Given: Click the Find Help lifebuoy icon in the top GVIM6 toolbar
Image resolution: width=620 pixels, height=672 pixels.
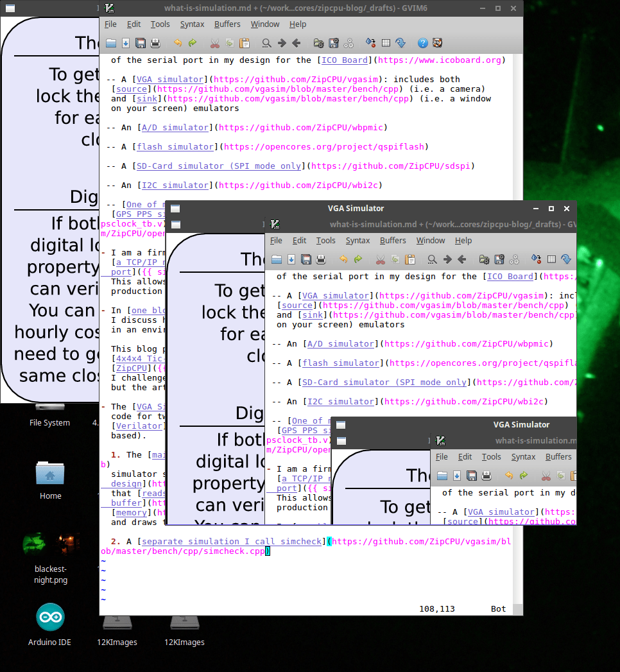Looking at the screenshot, I should 437,43.
